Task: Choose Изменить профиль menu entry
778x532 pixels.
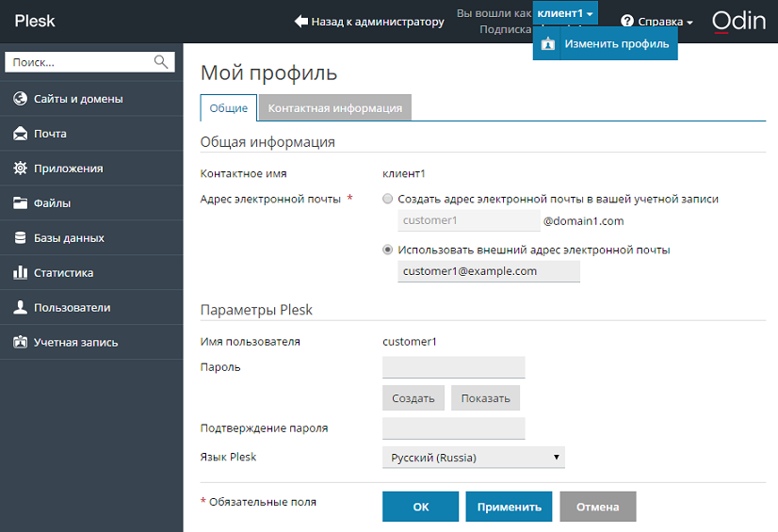Action: pos(606,44)
